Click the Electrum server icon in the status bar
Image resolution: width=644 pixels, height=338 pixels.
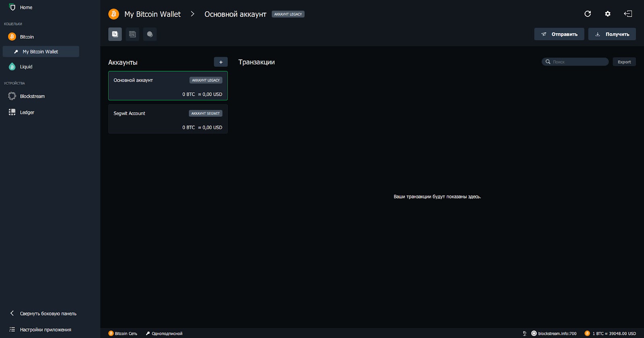(x=534, y=333)
